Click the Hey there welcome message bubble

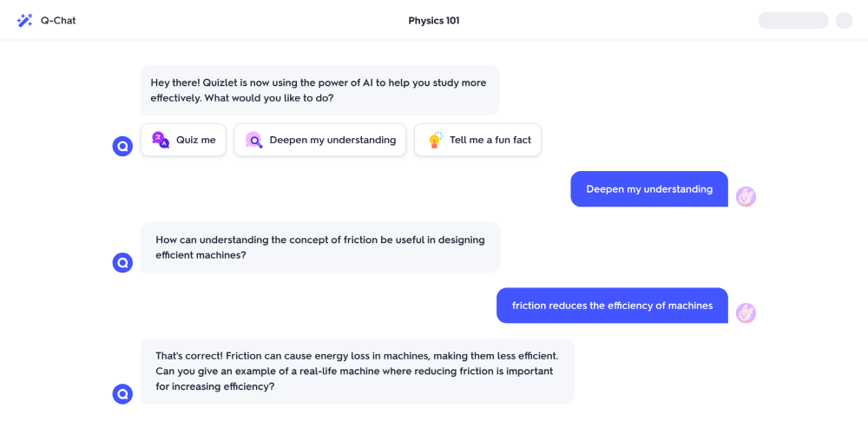pyautogui.click(x=319, y=89)
